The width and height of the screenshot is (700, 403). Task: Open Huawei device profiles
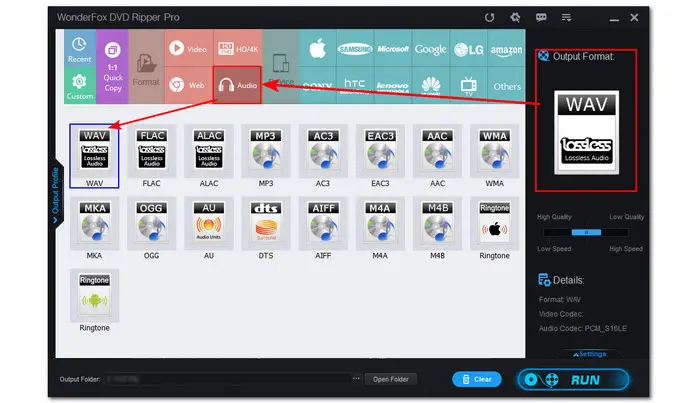tap(430, 85)
